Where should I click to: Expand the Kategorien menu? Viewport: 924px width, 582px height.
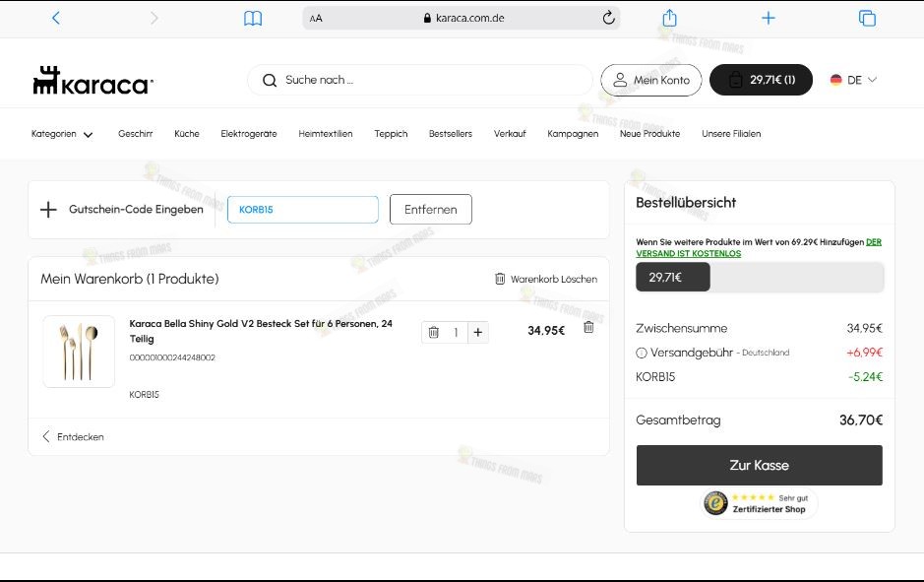[x=61, y=134]
